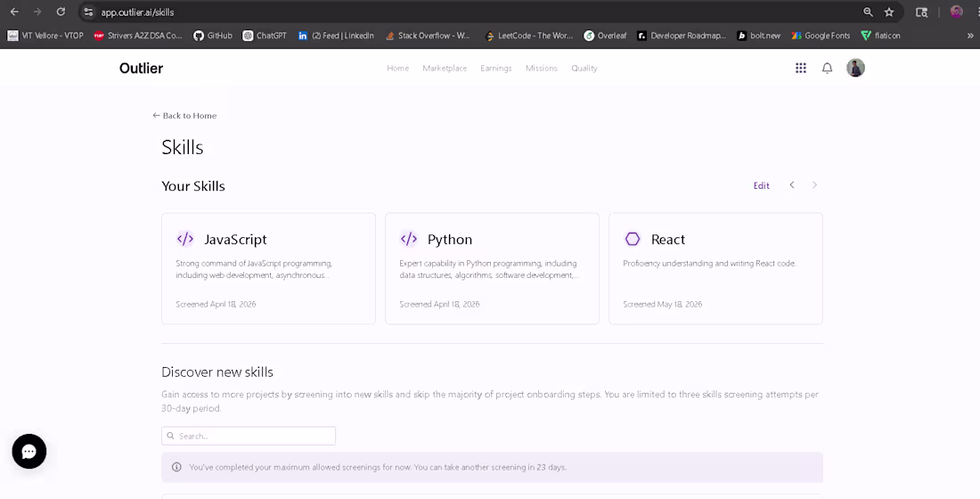
Task: Show next skills with right chevron
Action: click(814, 185)
